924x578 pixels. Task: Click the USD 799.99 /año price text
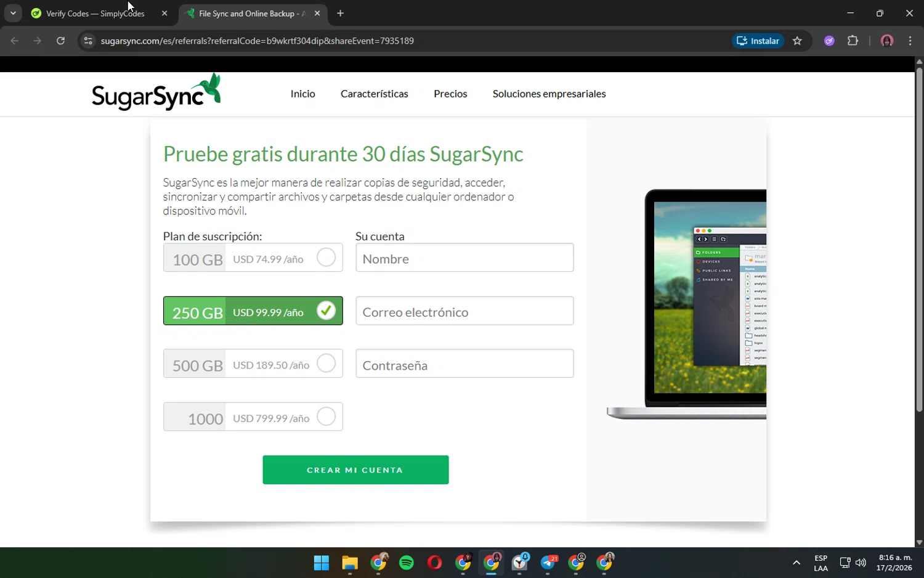pyautogui.click(x=271, y=418)
